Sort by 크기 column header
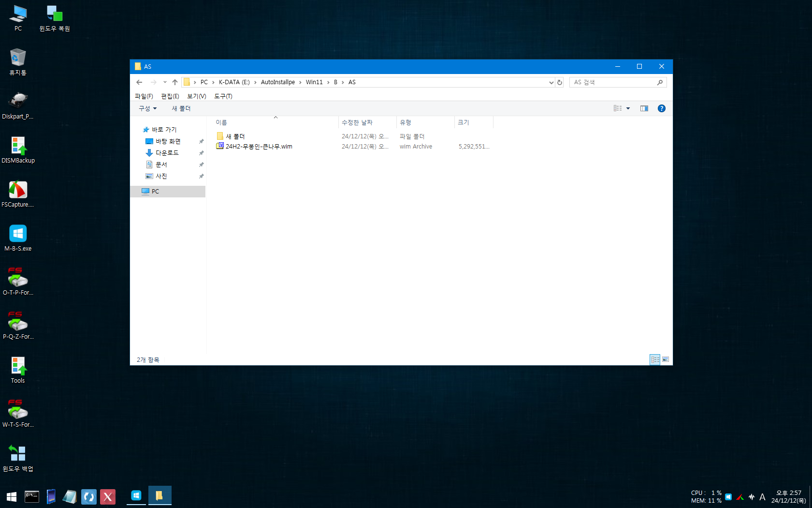 474,122
